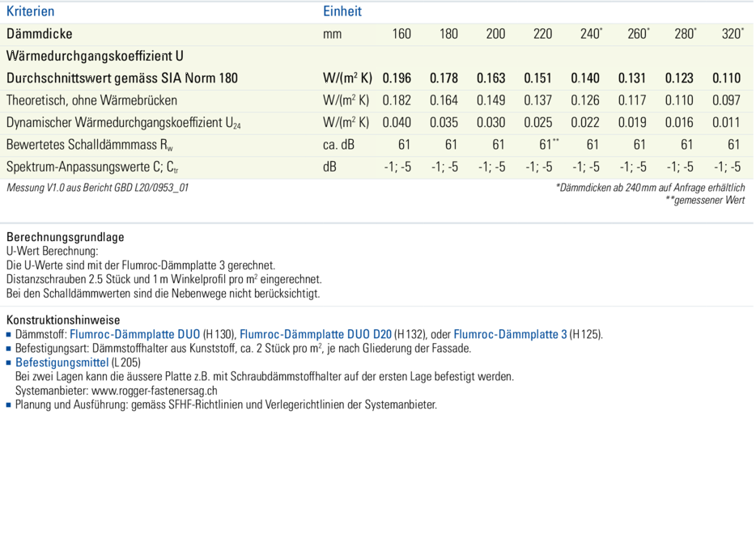
Task: Select the Einheit column header
Action: [342, 11]
